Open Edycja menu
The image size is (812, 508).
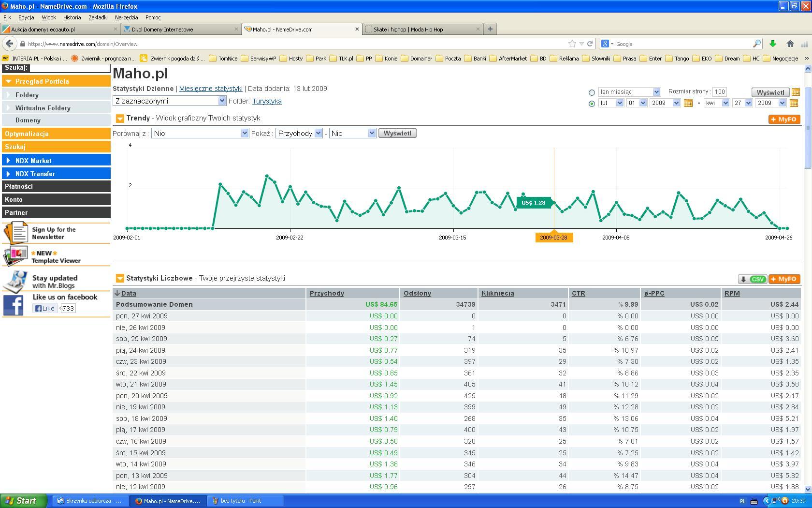click(26, 17)
